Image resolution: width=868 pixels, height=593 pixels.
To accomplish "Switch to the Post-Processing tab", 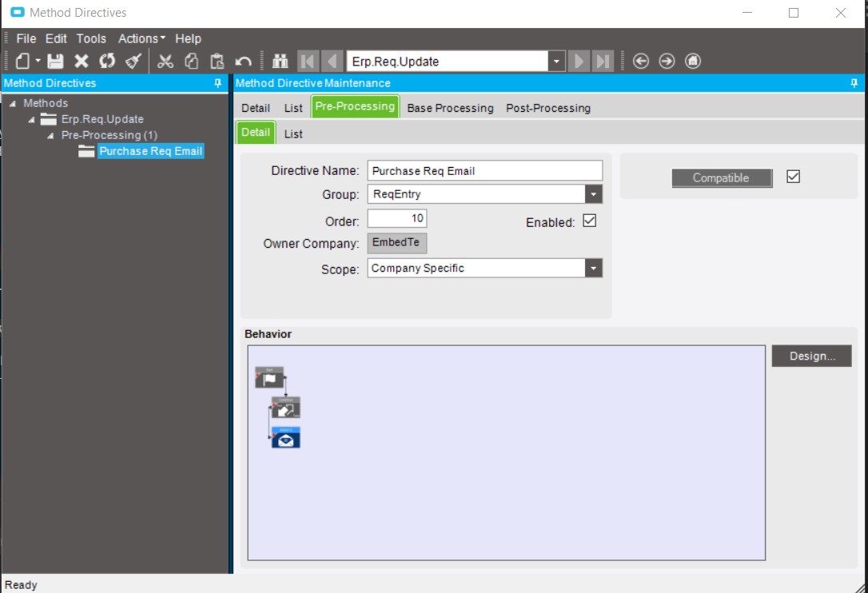I will [x=547, y=108].
